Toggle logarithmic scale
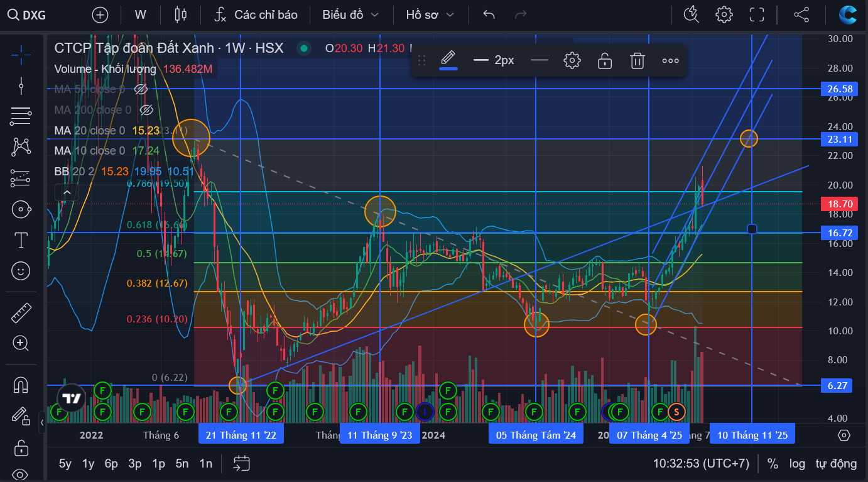The image size is (868, 482). pyautogui.click(x=797, y=464)
